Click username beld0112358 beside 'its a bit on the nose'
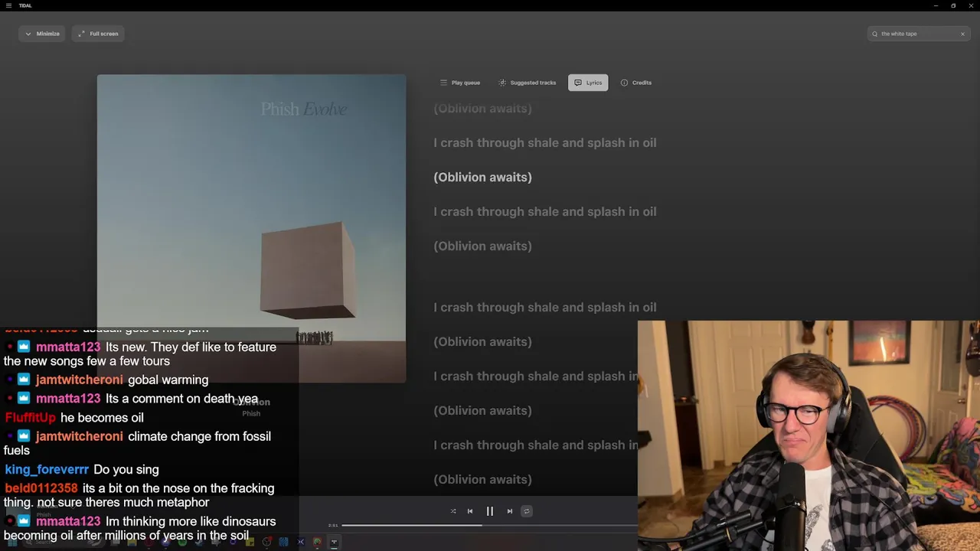This screenshot has width=980, height=551. (41, 487)
